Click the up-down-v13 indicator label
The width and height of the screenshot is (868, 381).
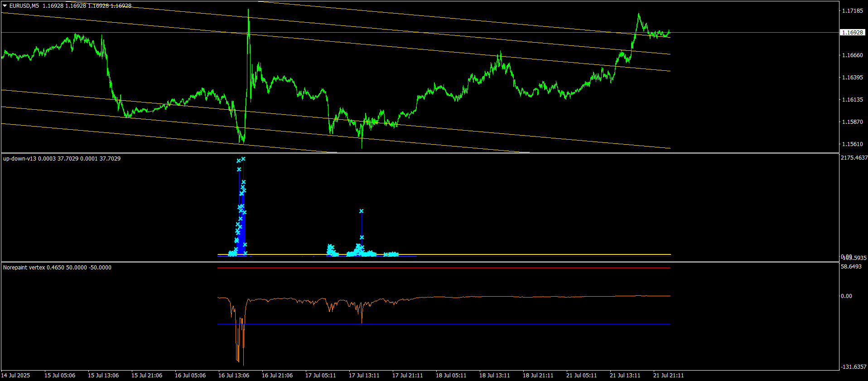point(19,159)
